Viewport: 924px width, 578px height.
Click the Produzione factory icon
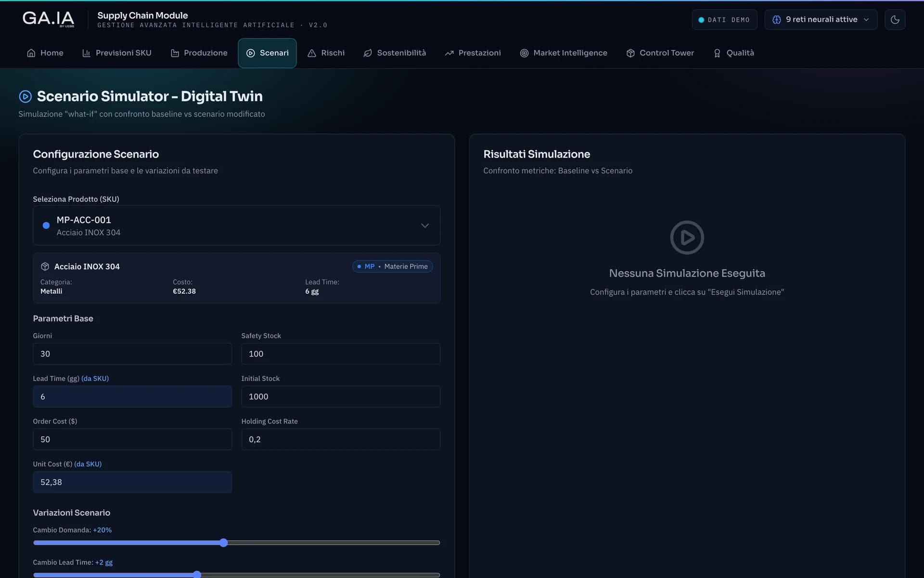click(x=175, y=53)
